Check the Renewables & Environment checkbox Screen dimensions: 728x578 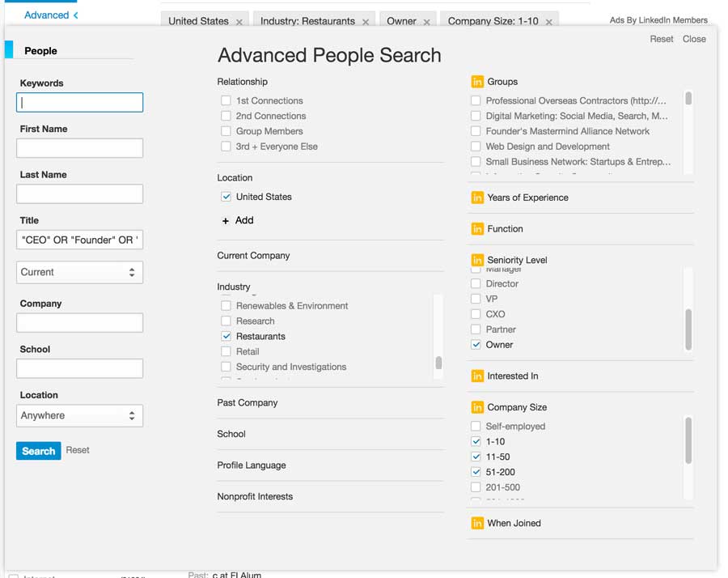coord(226,305)
